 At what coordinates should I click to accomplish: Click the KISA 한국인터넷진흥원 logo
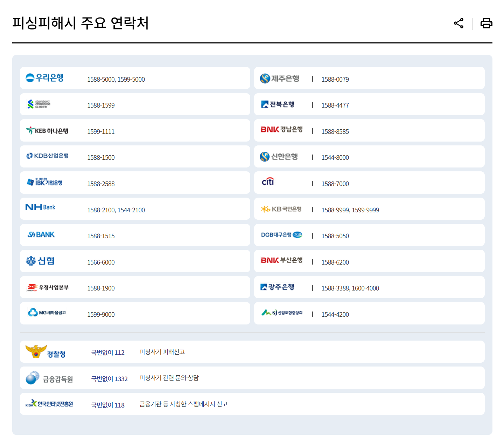pyautogui.click(x=49, y=404)
